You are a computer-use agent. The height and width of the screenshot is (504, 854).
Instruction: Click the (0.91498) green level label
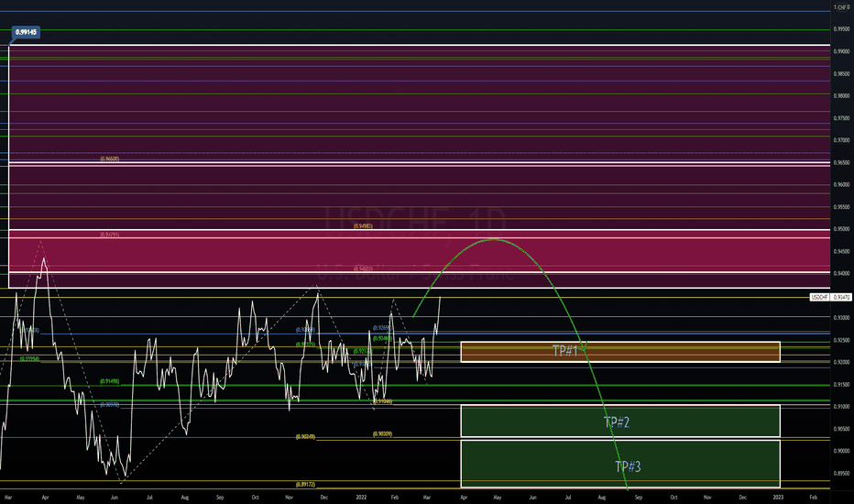click(x=109, y=382)
